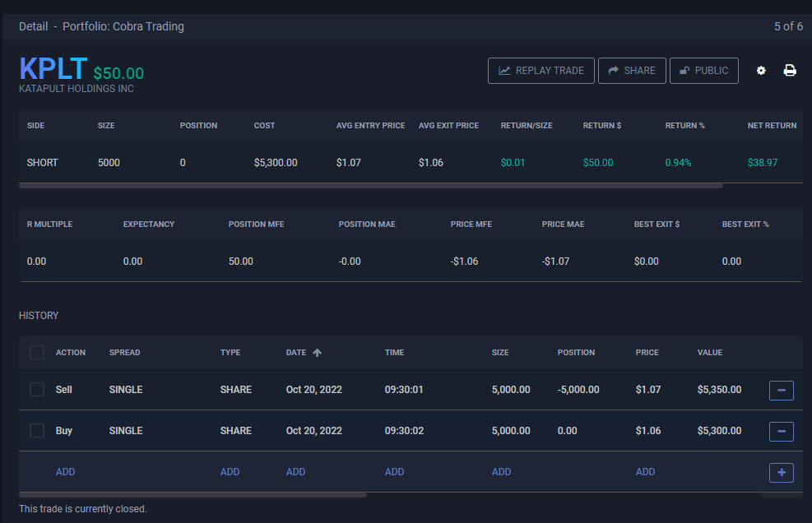The image size is (812, 523).
Task: Click ADD under the Date column
Action: point(295,472)
